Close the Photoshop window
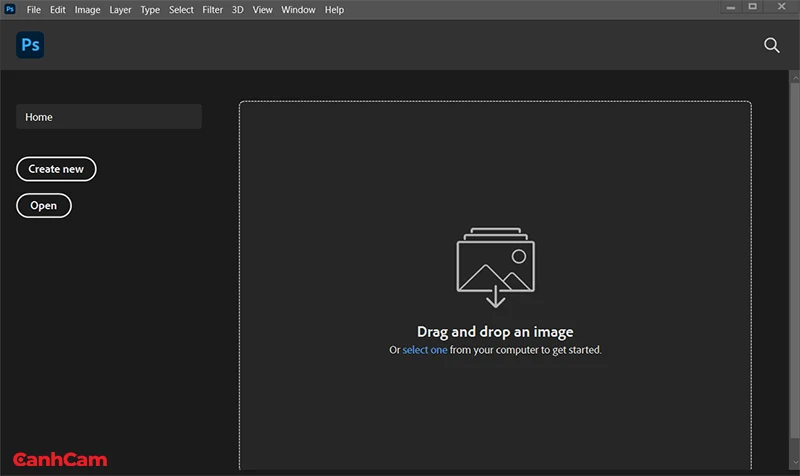Image resolution: width=800 pixels, height=476 pixels. tap(781, 7)
